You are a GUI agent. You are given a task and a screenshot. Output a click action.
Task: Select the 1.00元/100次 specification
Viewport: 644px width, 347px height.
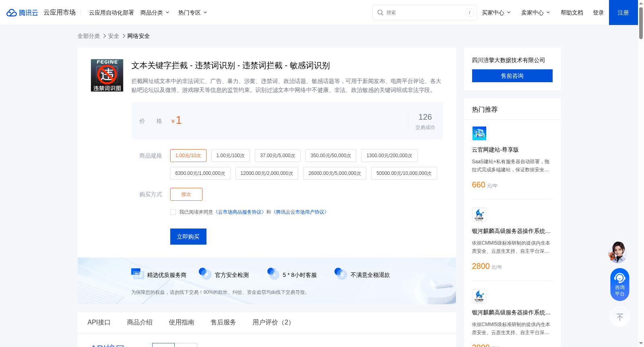tap(231, 156)
